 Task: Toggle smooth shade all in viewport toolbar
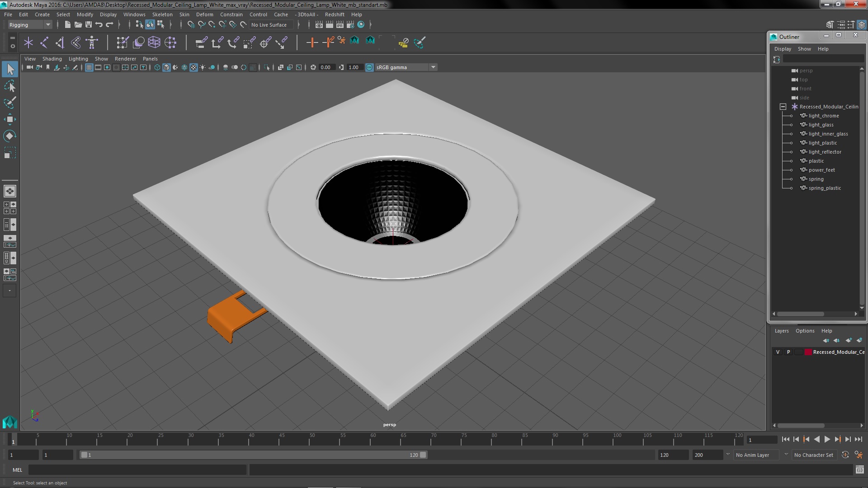click(x=166, y=67)
